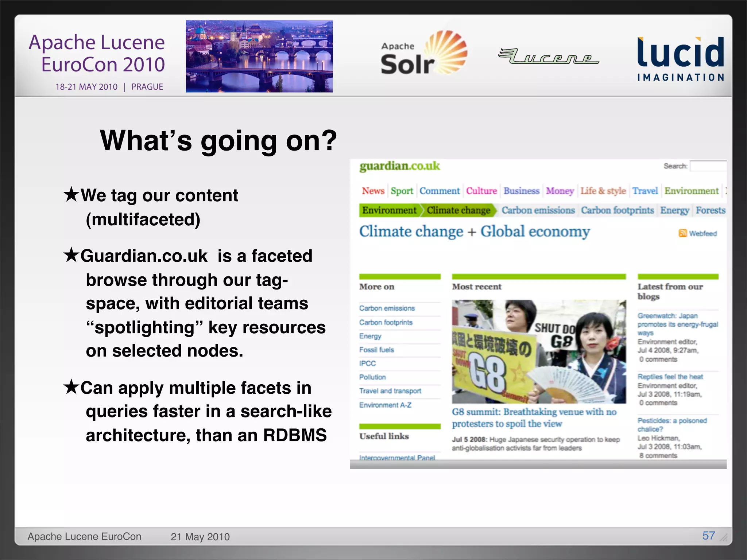
Task: Click 'Apache Lucene EuroCon' footer text
Action: tap(84, 537)
